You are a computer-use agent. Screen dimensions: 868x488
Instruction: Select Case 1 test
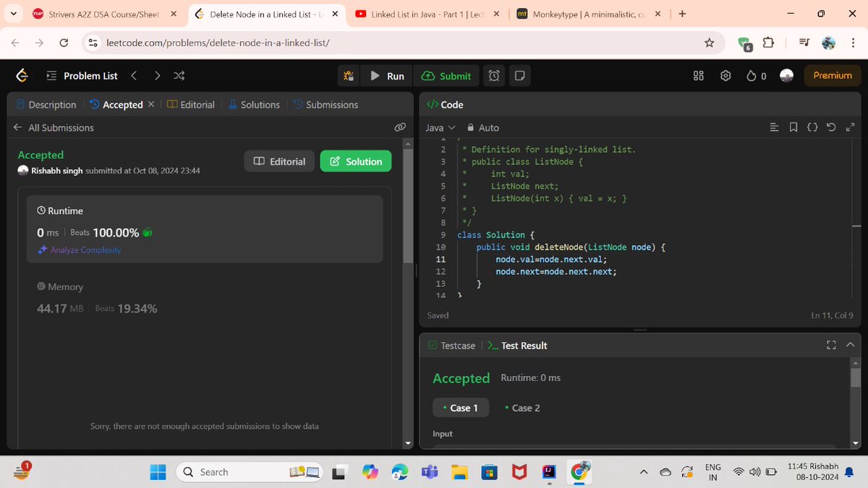[x=460, y=408]
